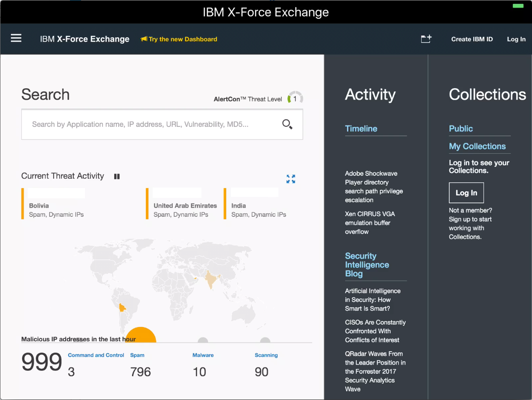Click the gray Scanning bubble on chart

point(265,340)
